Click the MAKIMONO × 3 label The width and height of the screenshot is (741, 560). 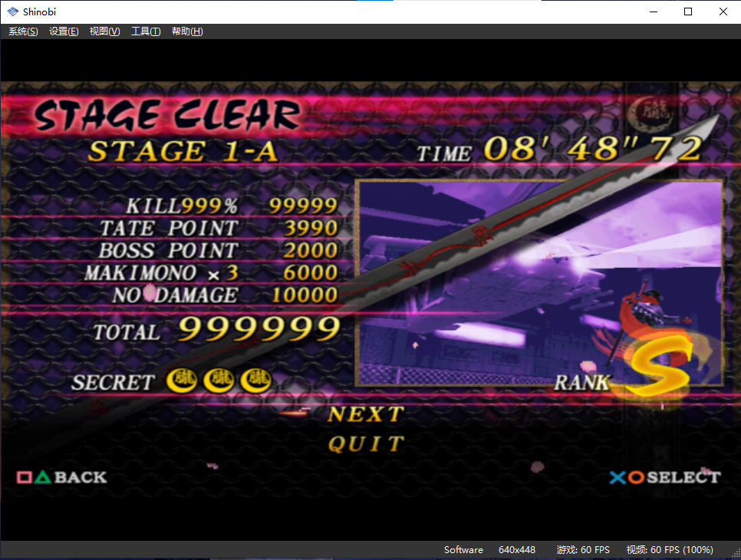pyautogui.click(x=162, y=273)
